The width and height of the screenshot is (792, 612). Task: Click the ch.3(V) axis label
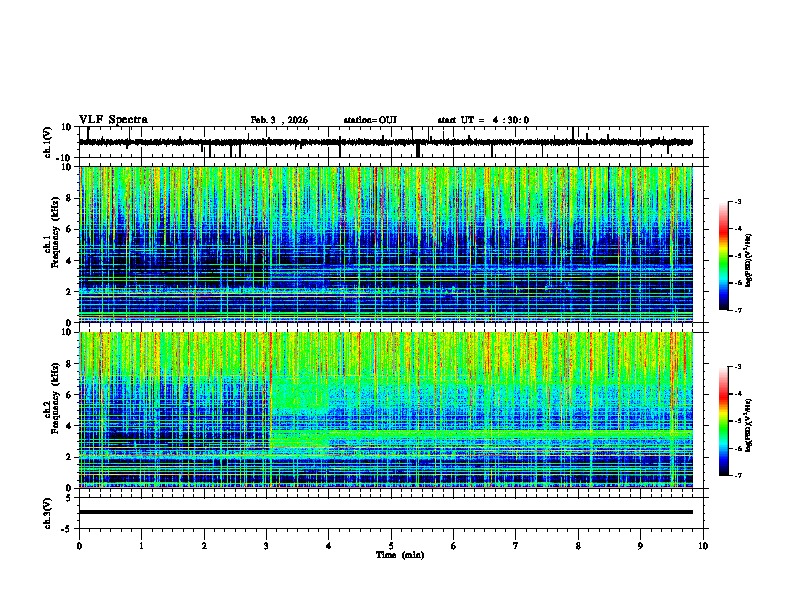(x=47, y=513)
